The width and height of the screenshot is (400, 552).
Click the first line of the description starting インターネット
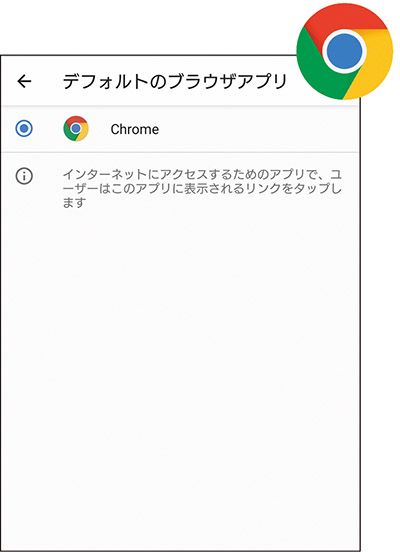point(202,174)
